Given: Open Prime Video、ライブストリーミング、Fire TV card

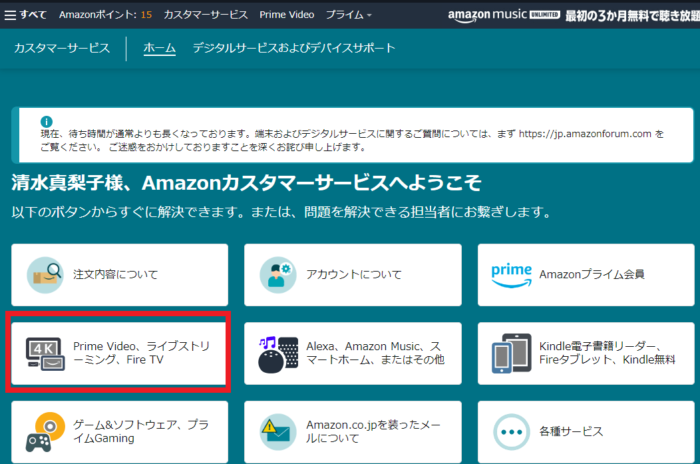Looking at the screenshot, I should pos(120,353).
